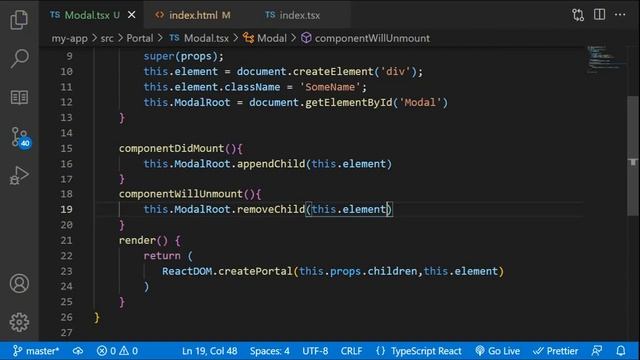Click the 'render' method name on line 21
640x360 pixels.
click(x=137, y=240)
